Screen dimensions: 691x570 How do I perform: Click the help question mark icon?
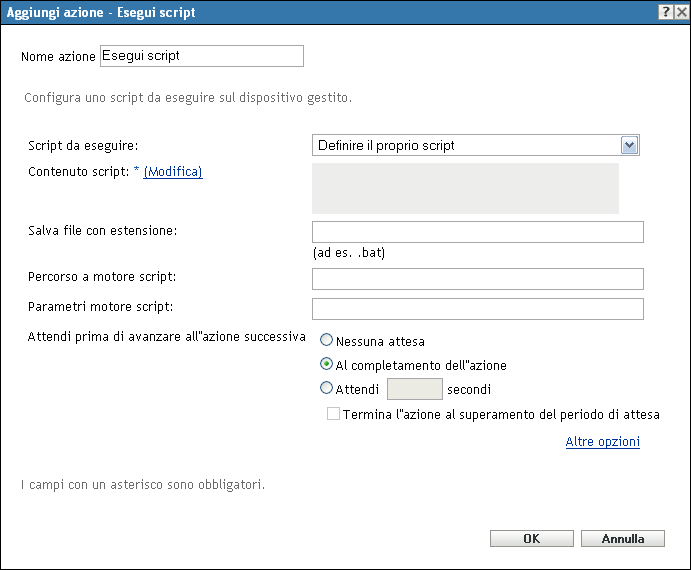(664, 12)
